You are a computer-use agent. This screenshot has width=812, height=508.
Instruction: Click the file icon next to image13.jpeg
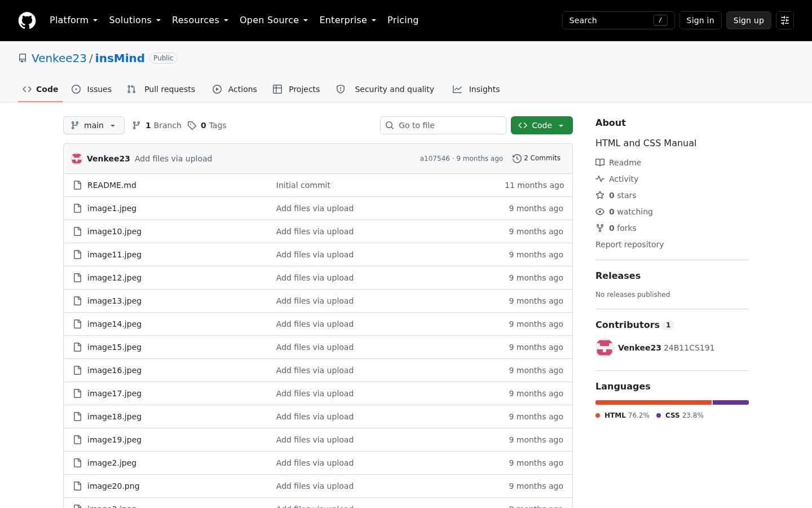click(x=78, y=301)
